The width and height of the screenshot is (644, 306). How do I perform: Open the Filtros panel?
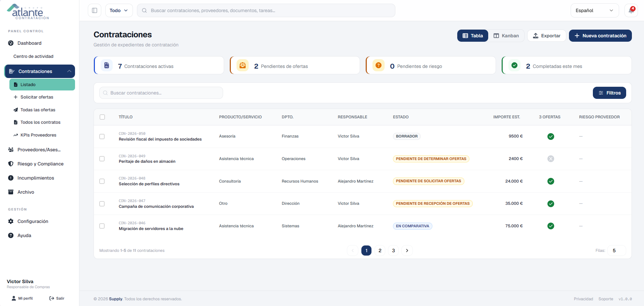pyautogui.click(x=609, y=93)
